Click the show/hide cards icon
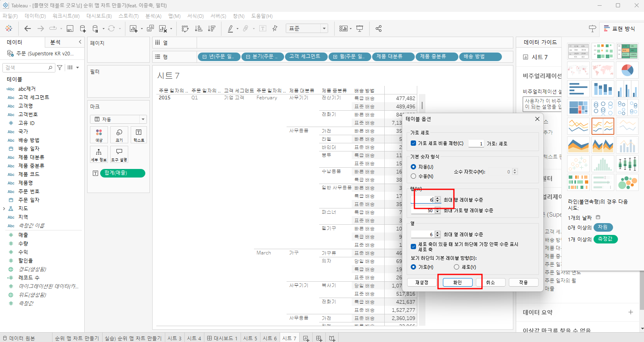644x342 pixels. tap(344, 28)
